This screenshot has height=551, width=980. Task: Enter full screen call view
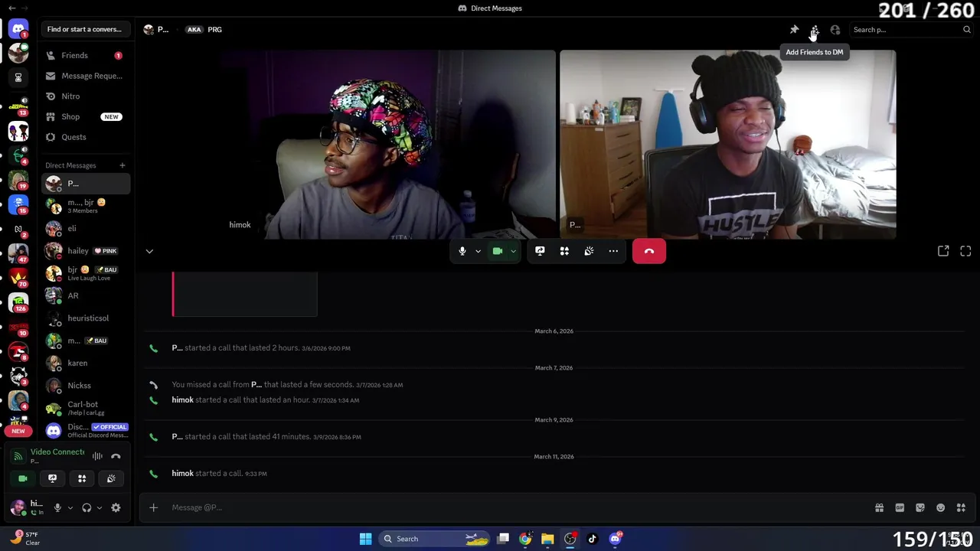tap(965, 251)
